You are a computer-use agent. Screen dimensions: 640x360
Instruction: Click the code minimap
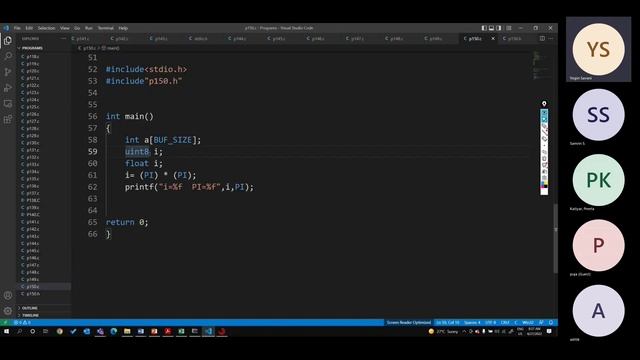coord(542,65)
